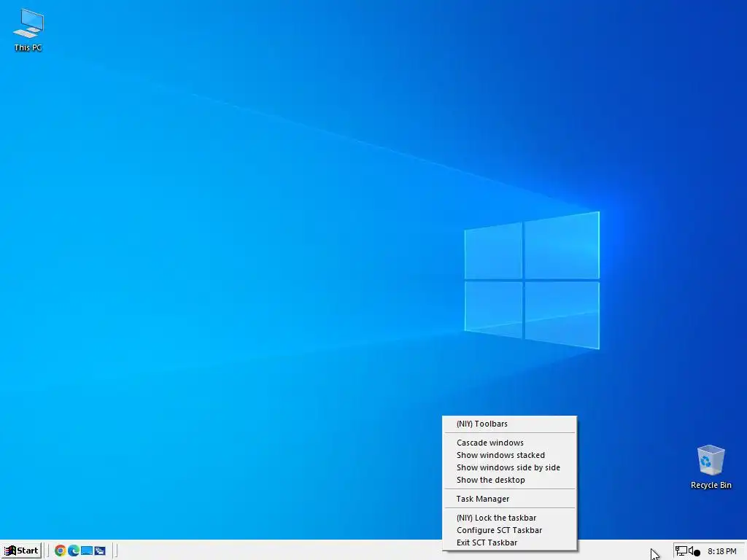
Task: Click the blue desktop quick launch icon
Action: click(87, 551)
